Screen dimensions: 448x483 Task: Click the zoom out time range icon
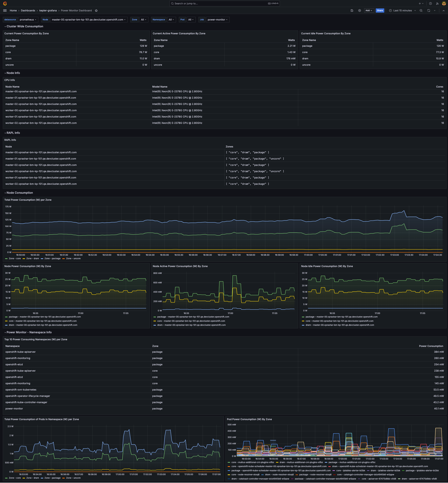[421, 11]
